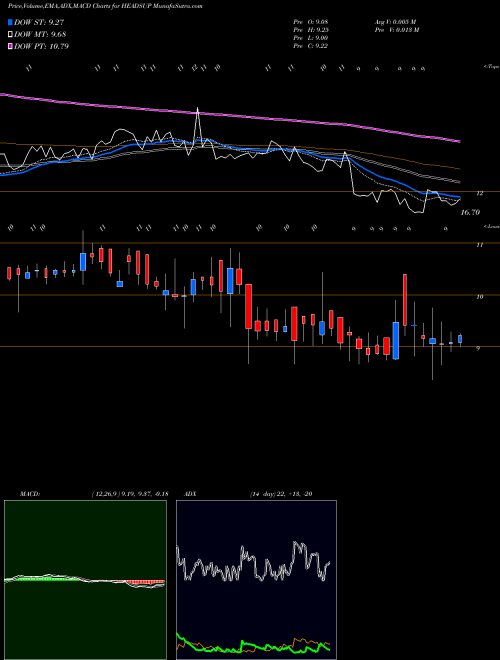This screenshot has height=660, width=500.
Task: Click the price axis label 9
Action: [x=478, y=348]
